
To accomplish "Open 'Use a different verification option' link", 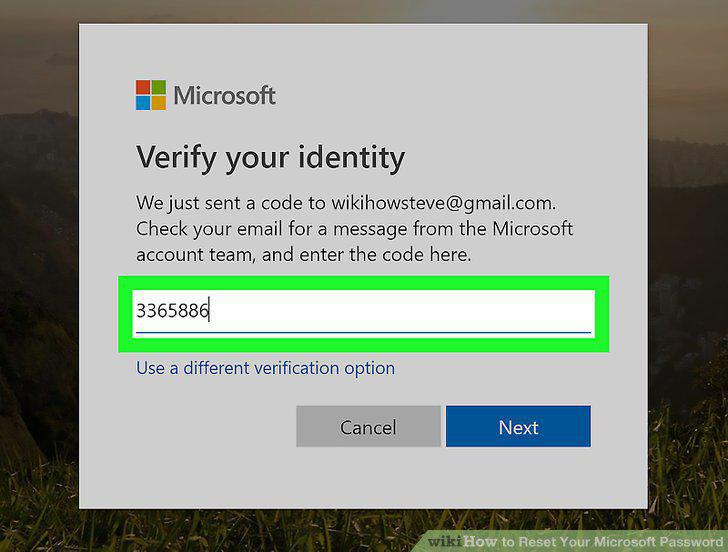I will 265,368.
